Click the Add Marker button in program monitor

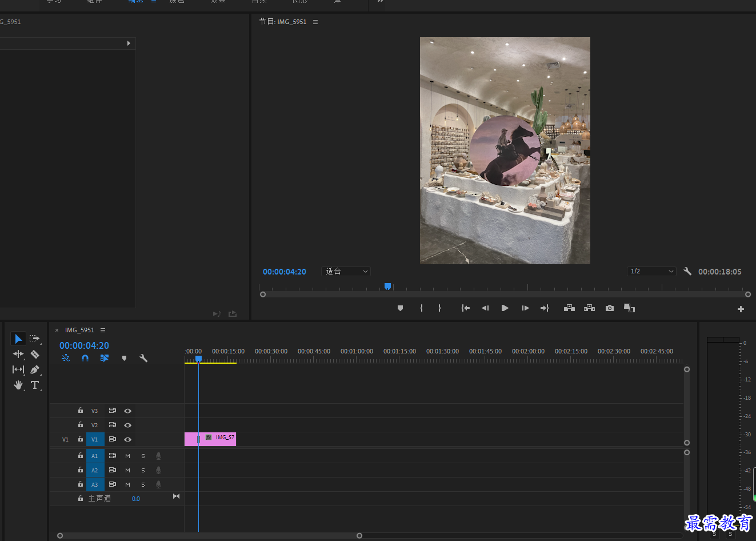tap(400, 308)
